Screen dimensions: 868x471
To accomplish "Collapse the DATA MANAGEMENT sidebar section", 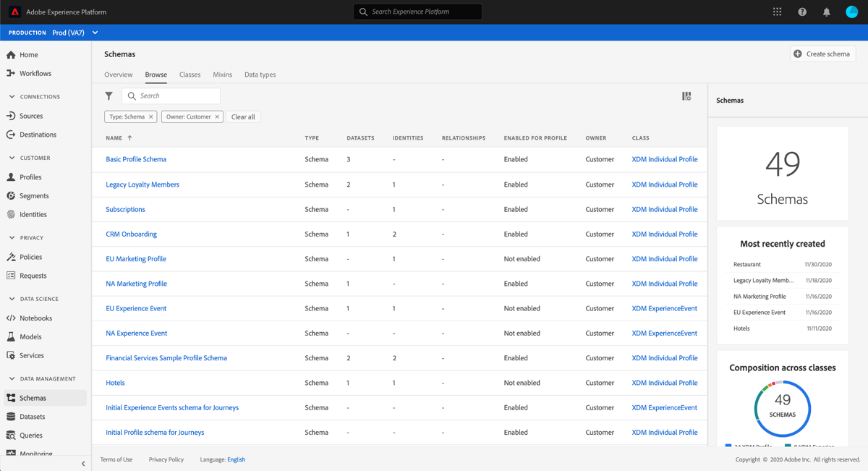I will (12, 378).
